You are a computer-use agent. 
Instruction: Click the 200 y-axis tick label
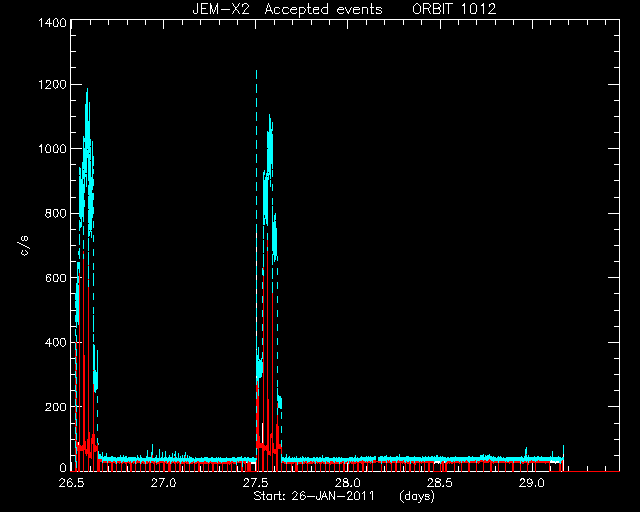pos(56,407)
